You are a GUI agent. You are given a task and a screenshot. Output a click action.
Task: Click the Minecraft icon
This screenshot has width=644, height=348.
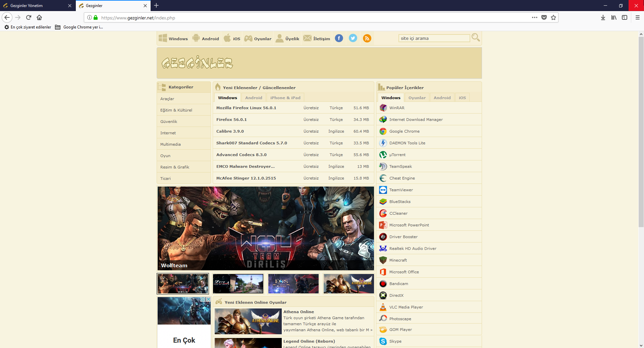(x=383, y=260)
